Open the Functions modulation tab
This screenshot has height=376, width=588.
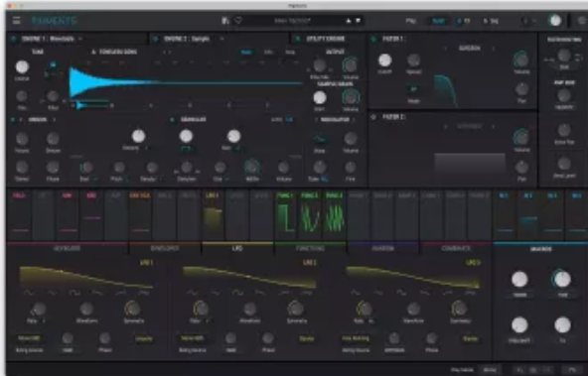310,248
